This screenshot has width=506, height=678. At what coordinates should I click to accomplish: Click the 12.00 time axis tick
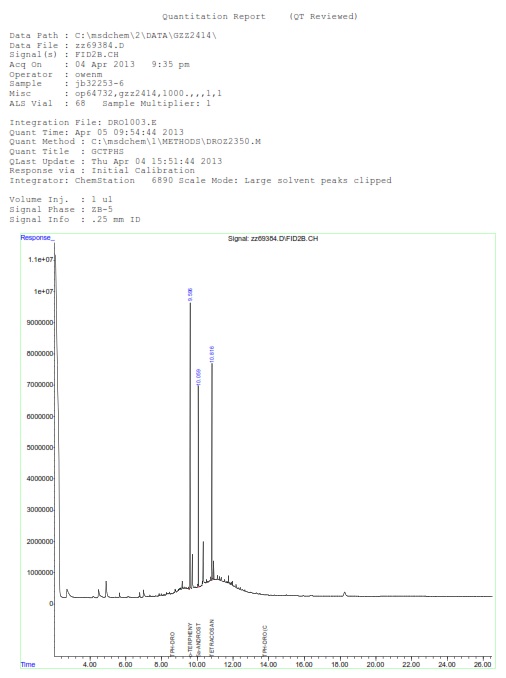coord(233,665)
